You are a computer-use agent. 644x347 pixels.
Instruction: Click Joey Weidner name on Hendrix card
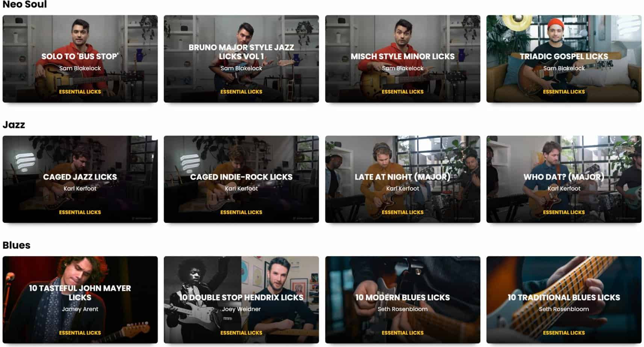click(x=241, y=309)
